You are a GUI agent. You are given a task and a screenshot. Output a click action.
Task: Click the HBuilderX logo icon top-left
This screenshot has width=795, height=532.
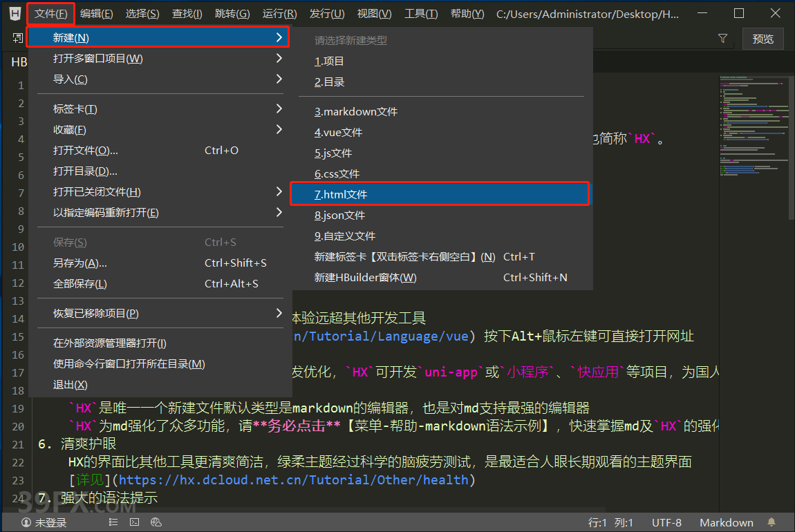14,12
